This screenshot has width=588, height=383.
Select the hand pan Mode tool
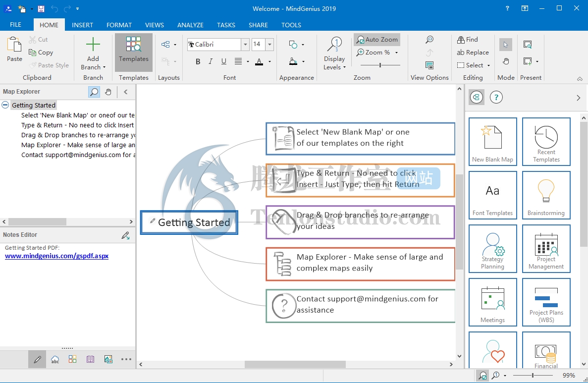coord(505,61)
